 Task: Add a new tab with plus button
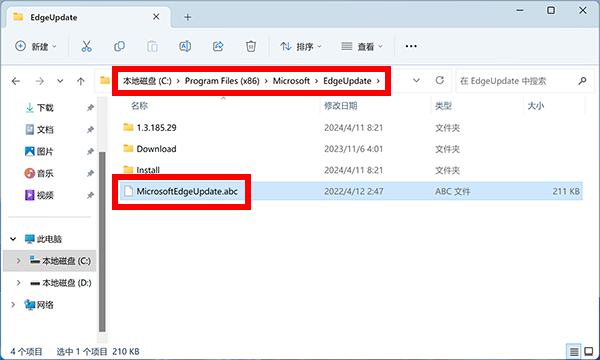coord(188,17)
